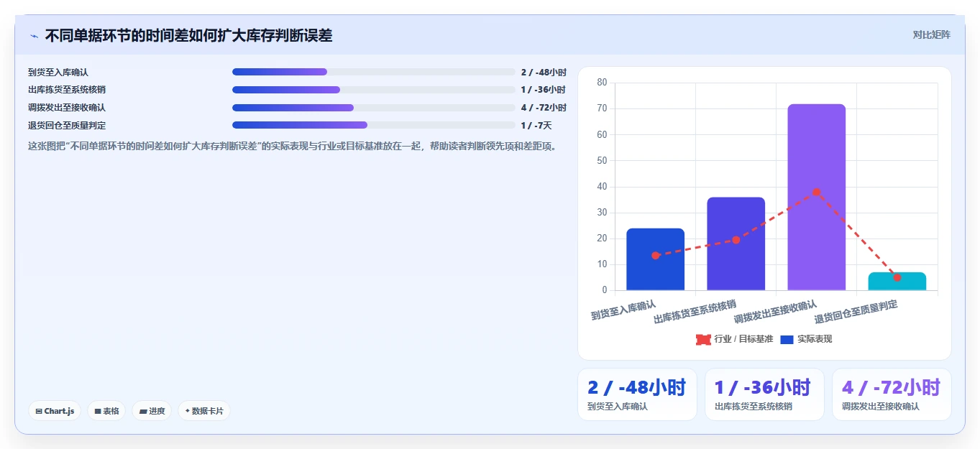The image size is (980, 449).
Task: Click the value '2 / -48小时' beside progress bar
Action: click(544, 73)
